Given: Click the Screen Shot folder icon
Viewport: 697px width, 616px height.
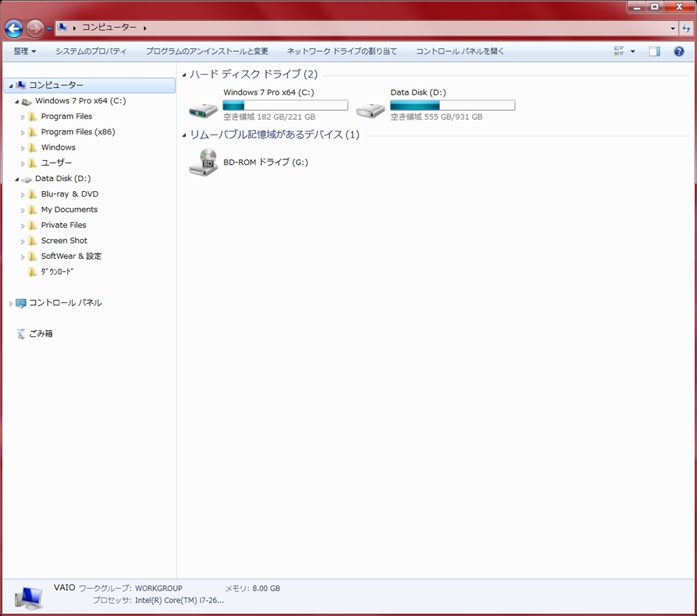Looking at the screenshot, I should click(32, 241).
